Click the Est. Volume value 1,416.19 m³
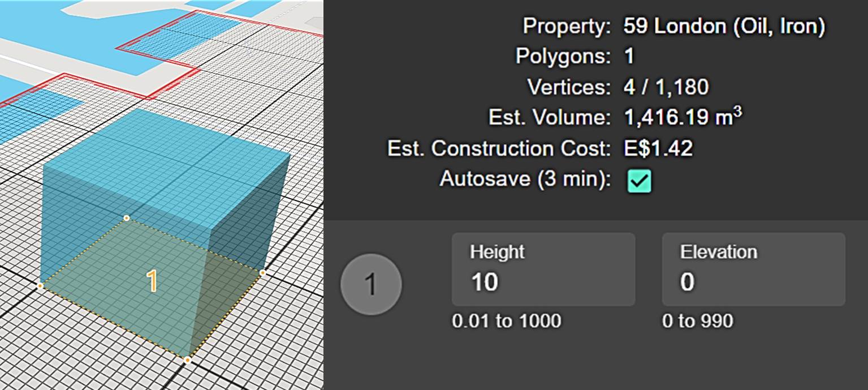 pyautogui.click(x=683, y=118)
